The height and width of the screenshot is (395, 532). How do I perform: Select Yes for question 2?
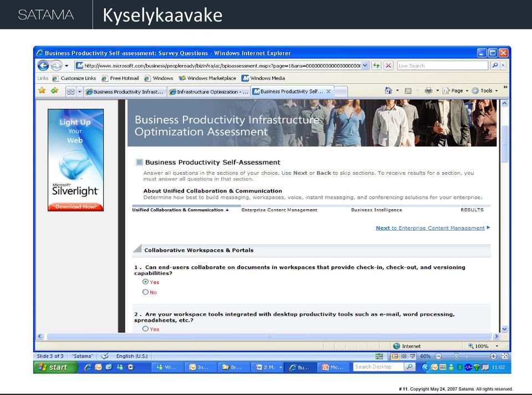click(x=146, y=328)
